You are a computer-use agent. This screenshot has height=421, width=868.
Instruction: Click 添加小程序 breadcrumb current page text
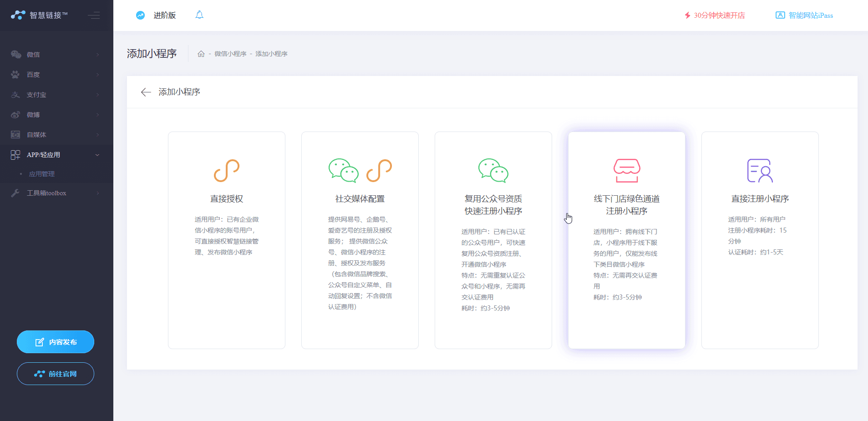click(x=271, y=54)
